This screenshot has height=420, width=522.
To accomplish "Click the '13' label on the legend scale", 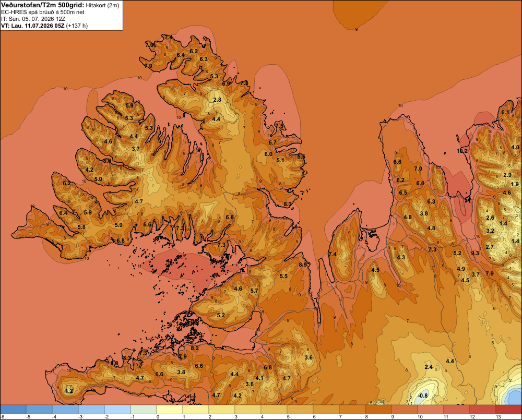I will (498, 417).
